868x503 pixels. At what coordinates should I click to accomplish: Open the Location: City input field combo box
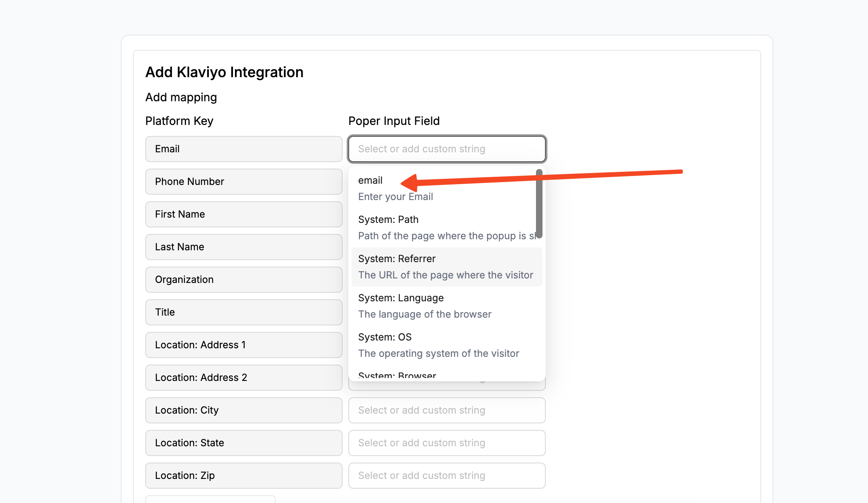click(447, 410)
